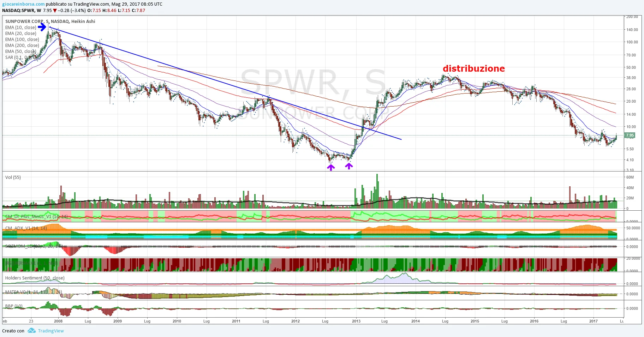The image size is (644, 337).
Task: Click the 60M volume scale label
Action: point(630,177)
